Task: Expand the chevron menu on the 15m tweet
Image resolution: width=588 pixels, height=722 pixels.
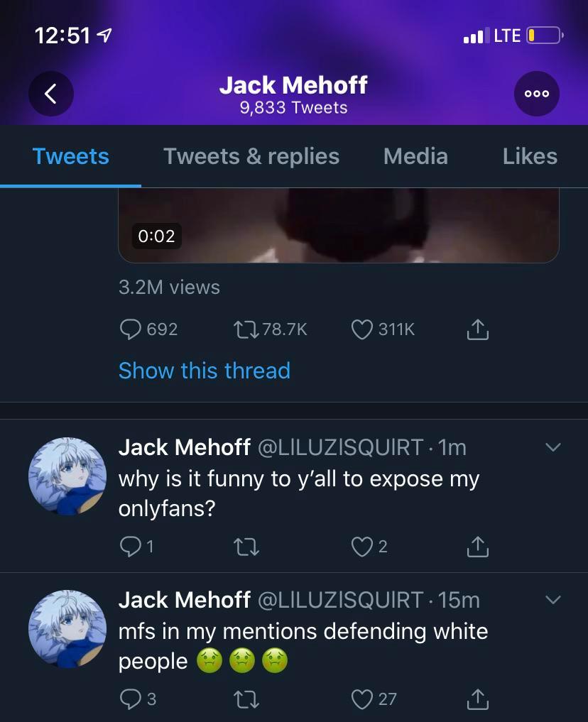Action: [x=552, y=600]
